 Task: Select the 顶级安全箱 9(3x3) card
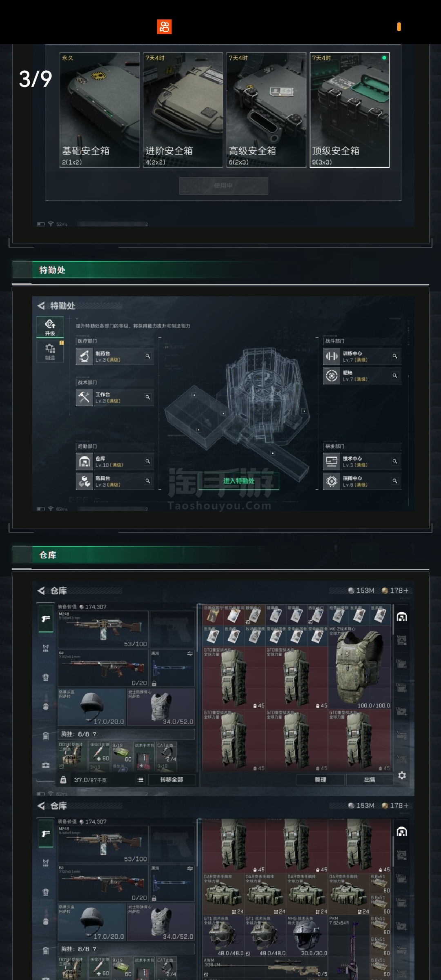click(350, 110)
